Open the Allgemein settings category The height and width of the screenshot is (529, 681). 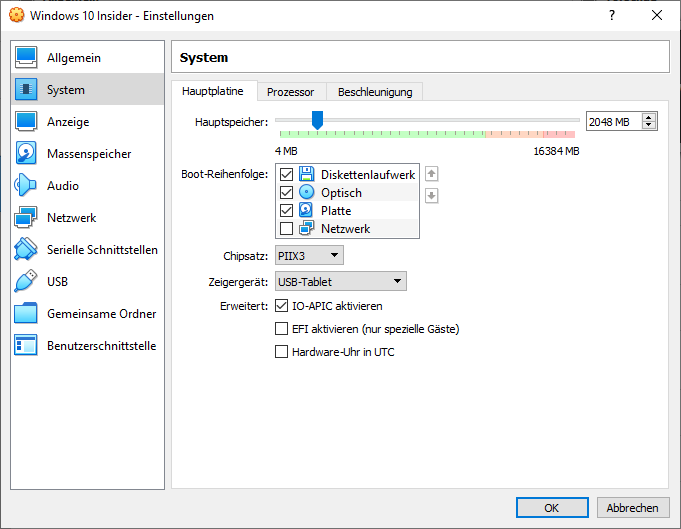(88, 57)
